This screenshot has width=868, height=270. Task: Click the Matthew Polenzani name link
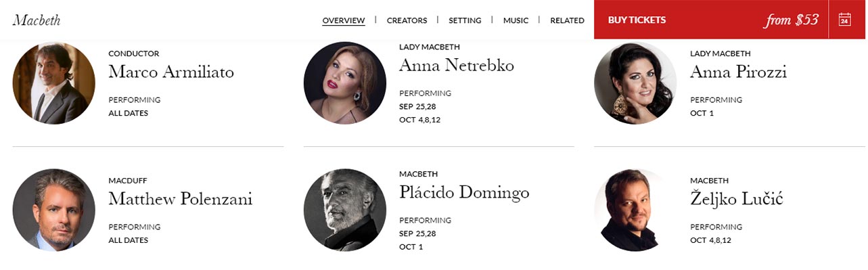pos(180,199)
